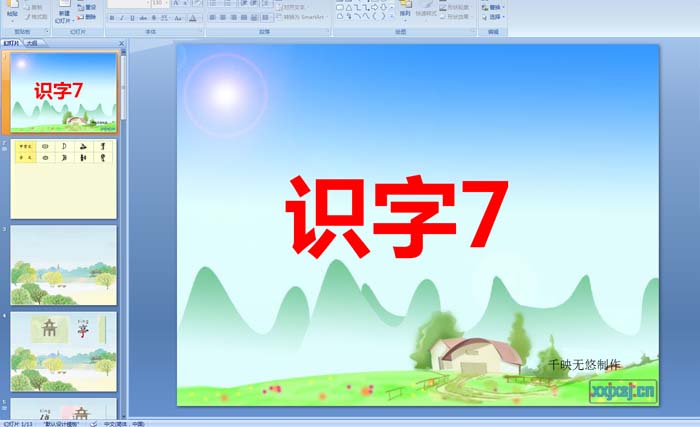Toggle Underline text formatting
Image resolution: width=700 pixels, height=427 pixels.
(x=133, y=17)
